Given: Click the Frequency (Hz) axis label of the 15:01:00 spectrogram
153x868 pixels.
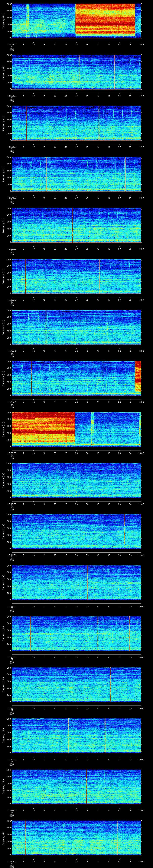Looking at the screenshot, I should [x=3, y=21].
